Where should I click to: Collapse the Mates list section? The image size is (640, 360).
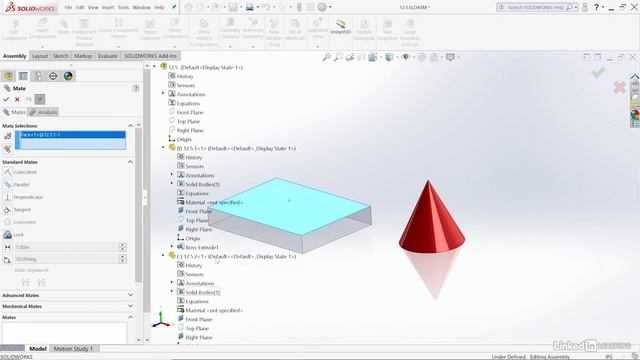pos(131,317)
